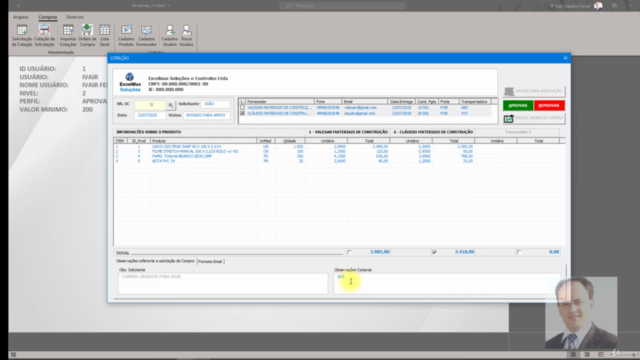Click Trocar Usuário ribbon icon

click(x=186, y=35)
